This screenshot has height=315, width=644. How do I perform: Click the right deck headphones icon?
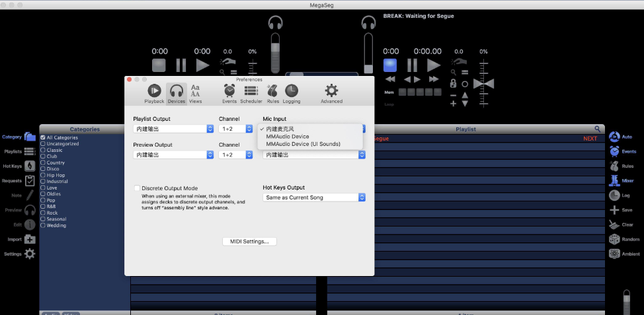[x=368, y=22]
